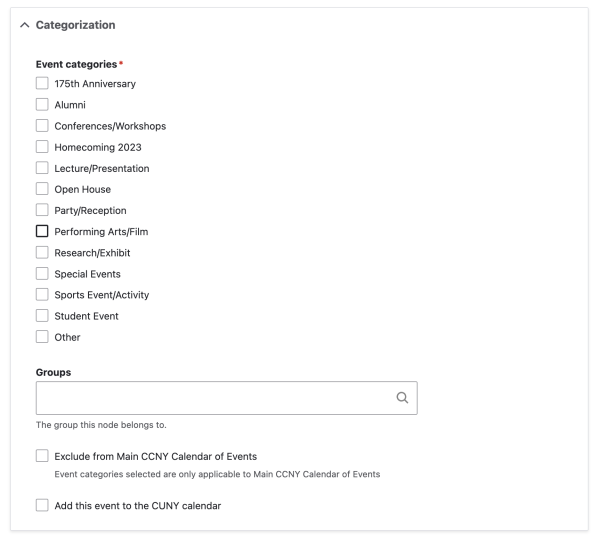Select the Alumni checkbox

pos(42,104)
